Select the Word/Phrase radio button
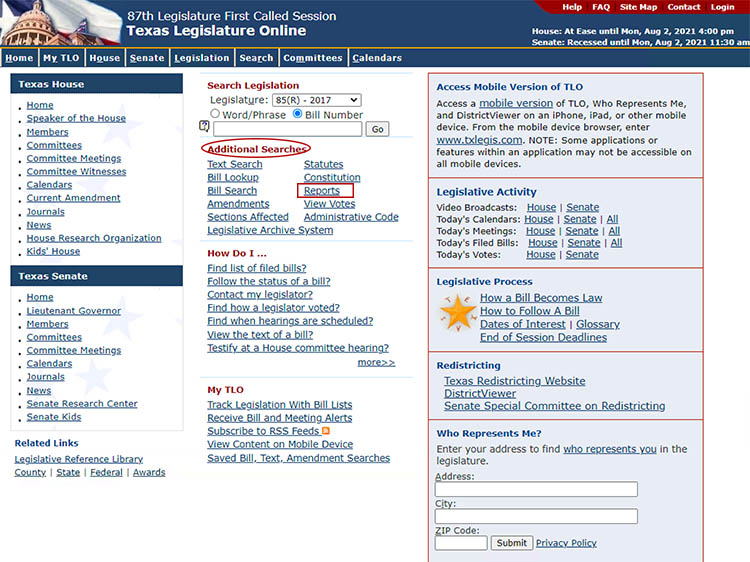Image resolution: width=750 pixels, height=562 pixels. click(215, 114)
